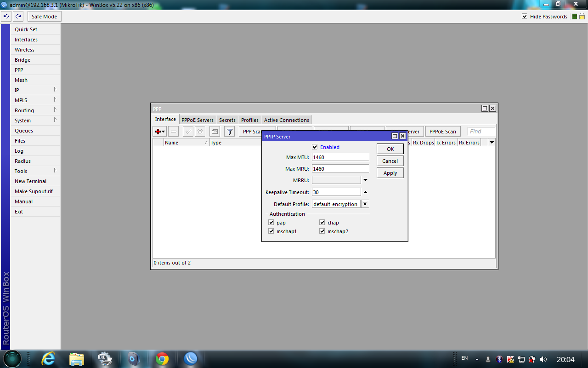Image resolution: width=588 pixels, height=368 pixels.
Task: Toggle the Hide Passwords checkbox
Action: click(x=525, y=17)
